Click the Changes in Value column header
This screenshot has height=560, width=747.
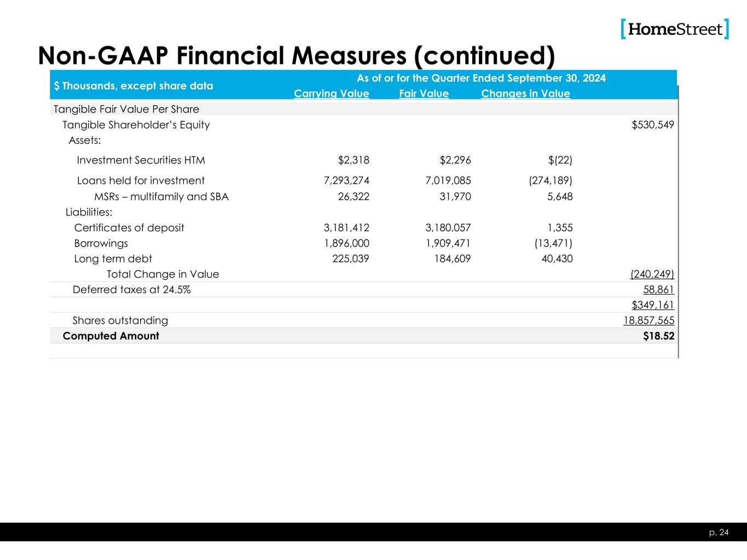pyautogui.click(x=525, y=94)
